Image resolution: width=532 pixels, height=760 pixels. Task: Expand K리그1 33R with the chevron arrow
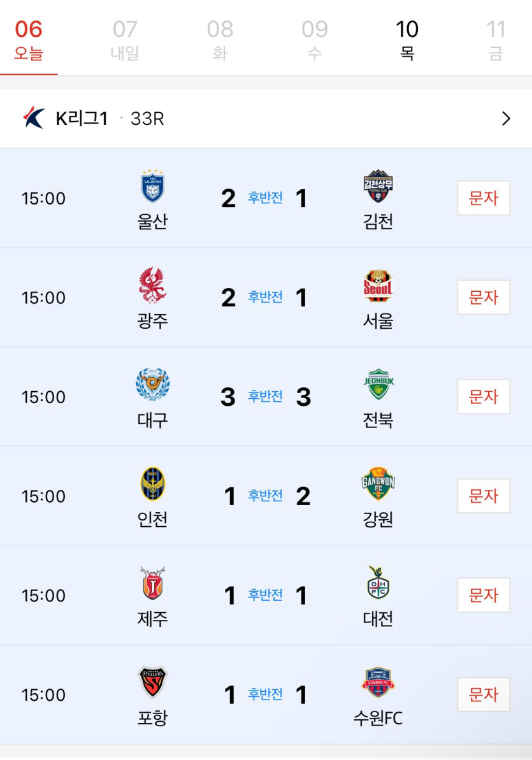pos(507,118)
